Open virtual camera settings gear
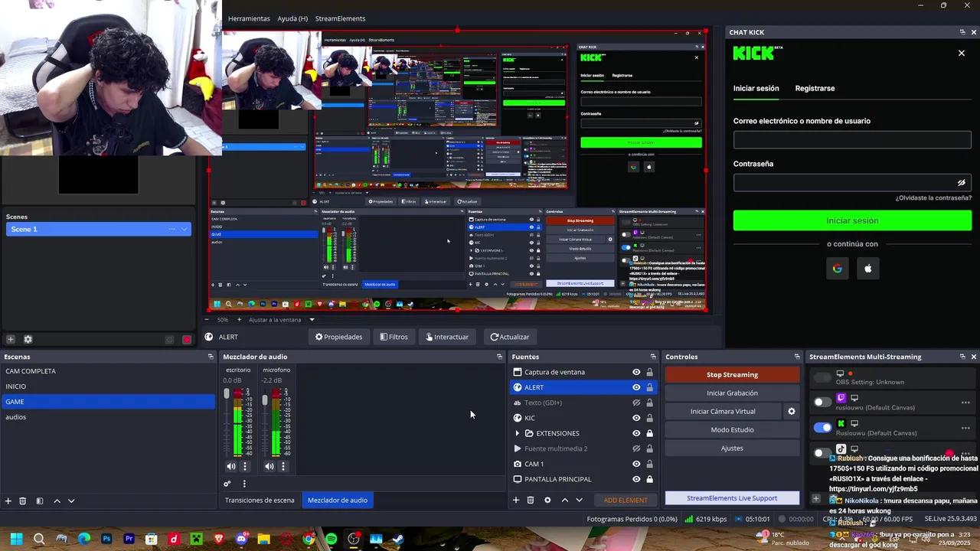The width and height of the screenshot is (980, 551). tap(792, 411)
